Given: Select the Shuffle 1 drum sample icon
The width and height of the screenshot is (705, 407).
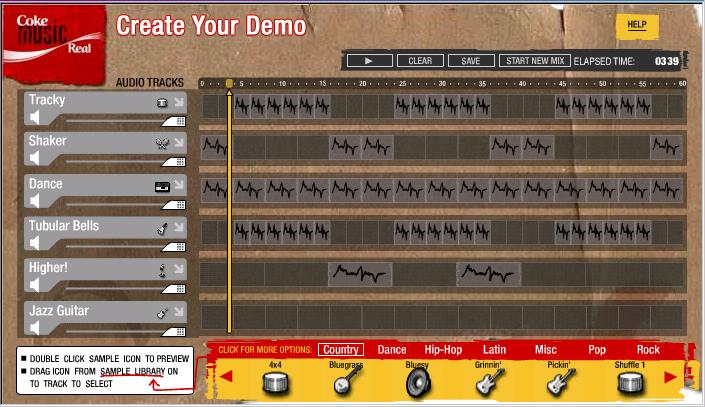Looking at the screenshot, I should [x=630, y=384].
